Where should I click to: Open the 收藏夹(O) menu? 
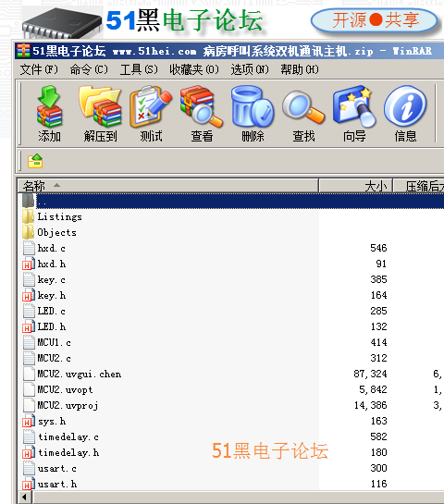click(x=194, y=69)
